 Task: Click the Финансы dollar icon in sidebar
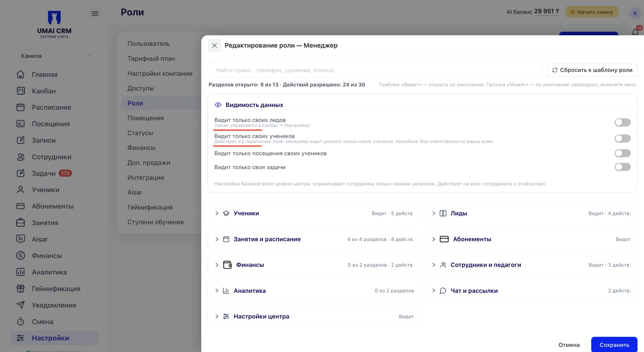(x=20, y=255)
